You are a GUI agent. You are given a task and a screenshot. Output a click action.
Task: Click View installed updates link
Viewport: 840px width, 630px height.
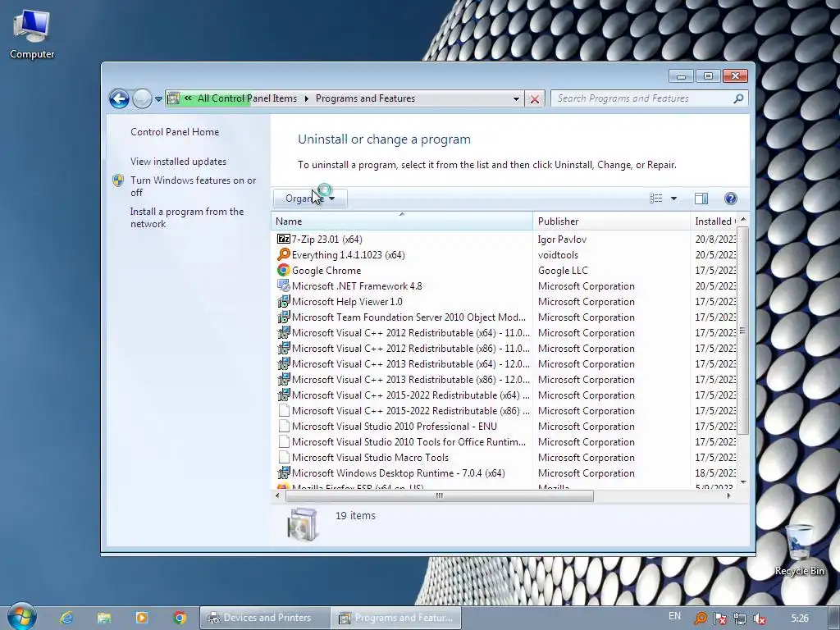pyautogui.click(x=178, y=162)
